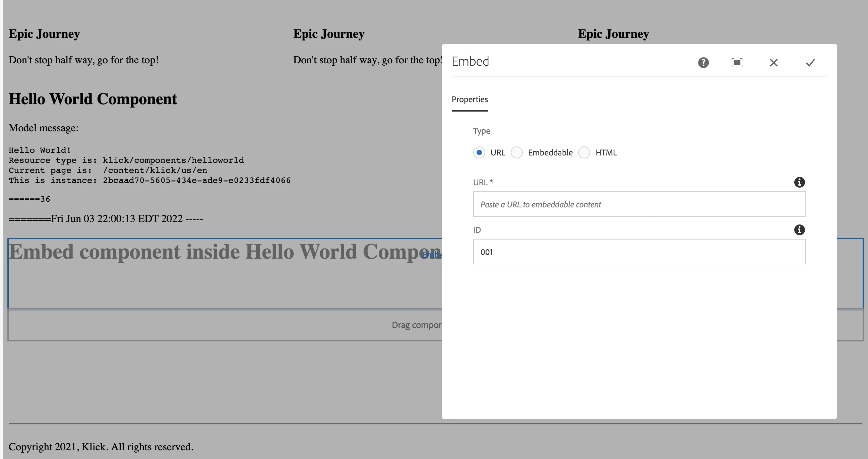
Task: Select the URL type radio button
Action: click(x=479, y=152)
